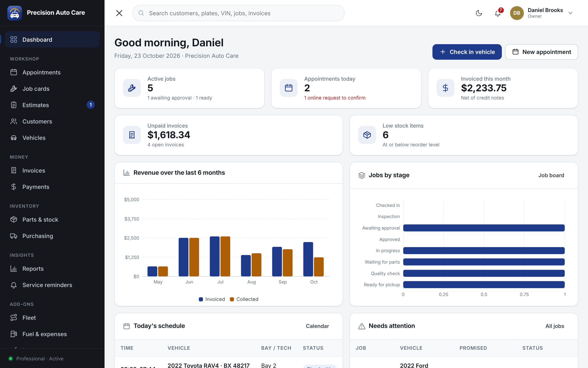Open Purchasing in the sidebar

point(52,236)
